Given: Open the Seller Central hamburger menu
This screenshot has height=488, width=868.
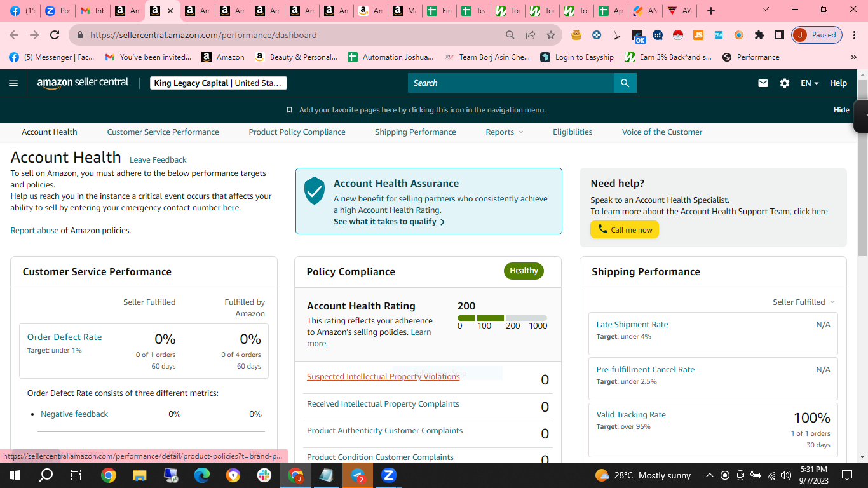Looking at the screenshot, I should pos(13,83).
